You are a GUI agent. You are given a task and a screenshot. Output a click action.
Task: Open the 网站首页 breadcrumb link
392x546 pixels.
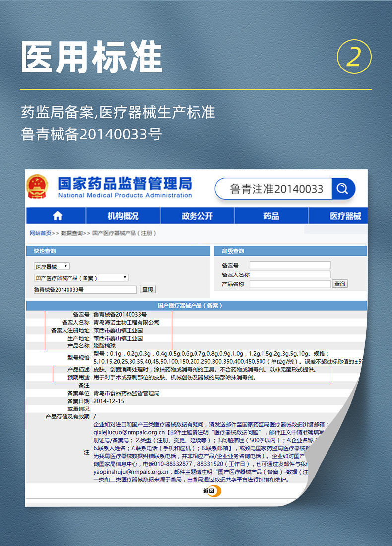coord(40,233)
